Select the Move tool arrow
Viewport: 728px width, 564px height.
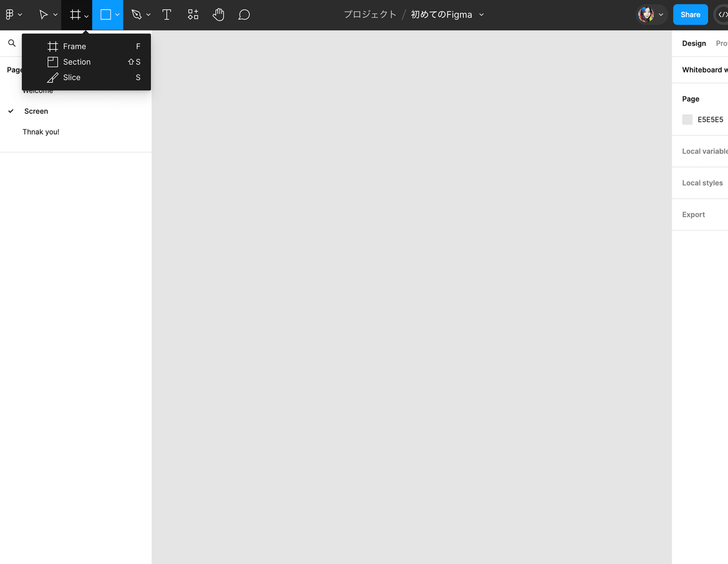(x=44, y=15)
